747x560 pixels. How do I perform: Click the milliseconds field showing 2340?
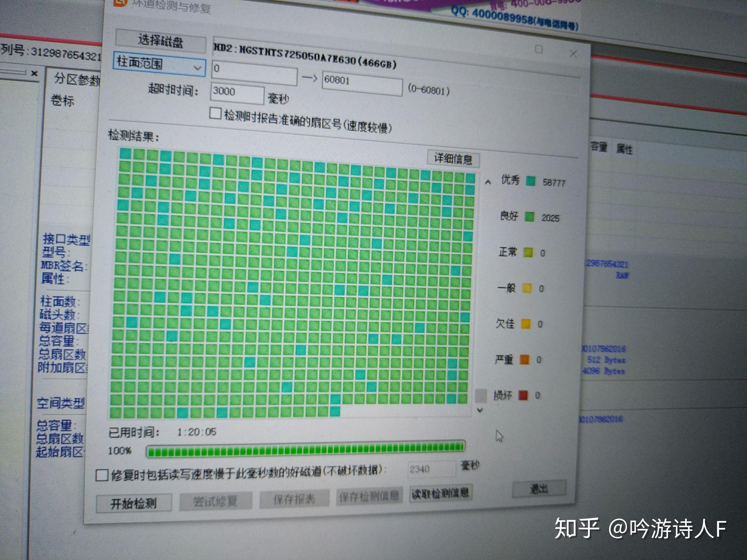[432, 469]
